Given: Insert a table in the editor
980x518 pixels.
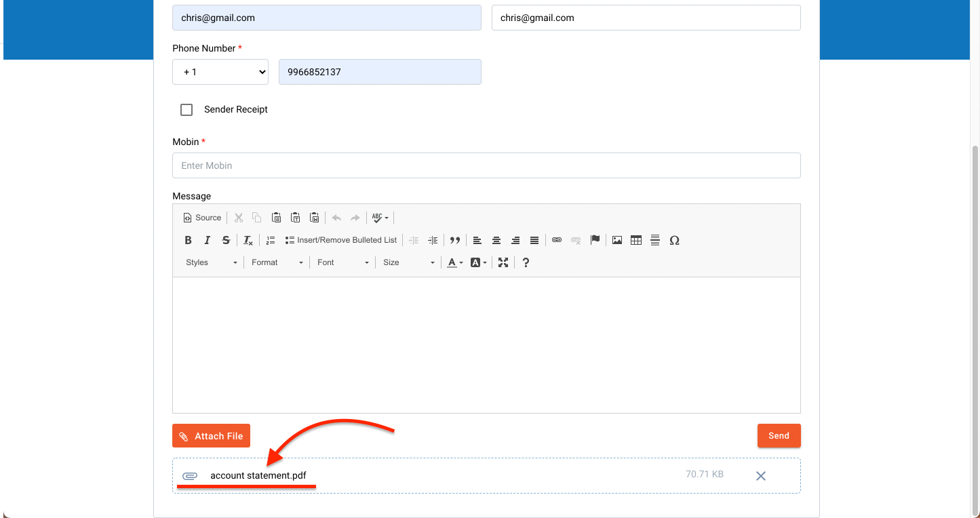Looking at the screenshot, I should (636, 240).
